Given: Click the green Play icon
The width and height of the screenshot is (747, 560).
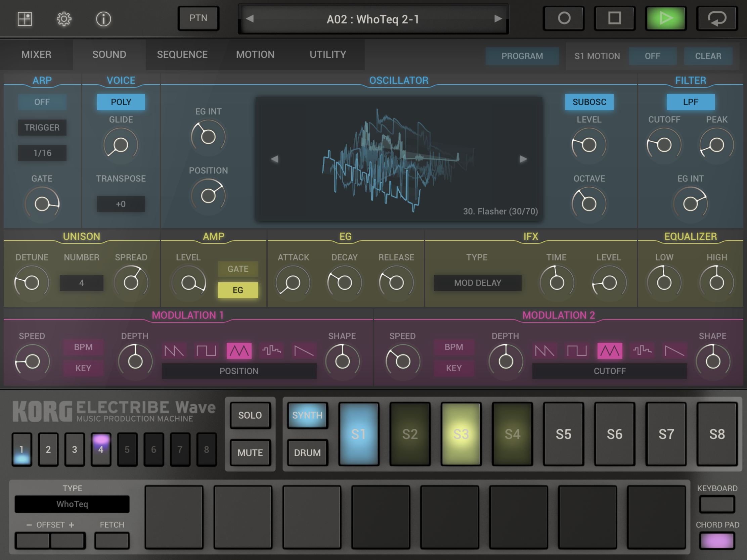Looking at the screenshot, I should [x=666, y=18].
